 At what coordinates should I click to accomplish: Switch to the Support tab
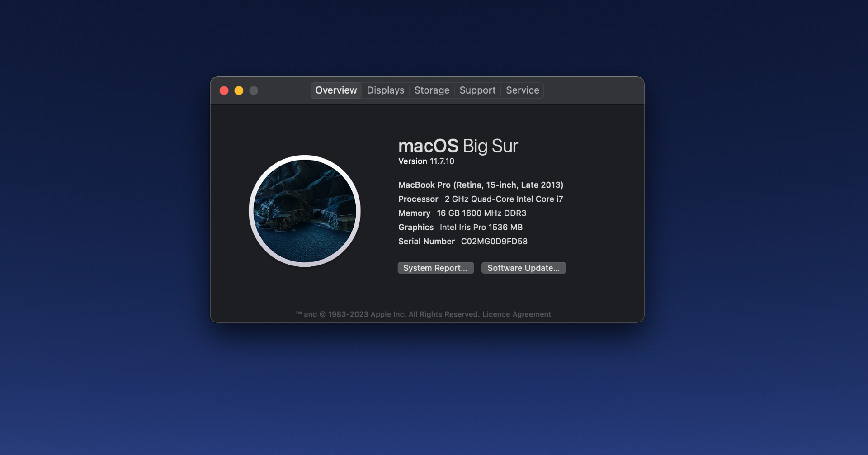coord(477,90)
